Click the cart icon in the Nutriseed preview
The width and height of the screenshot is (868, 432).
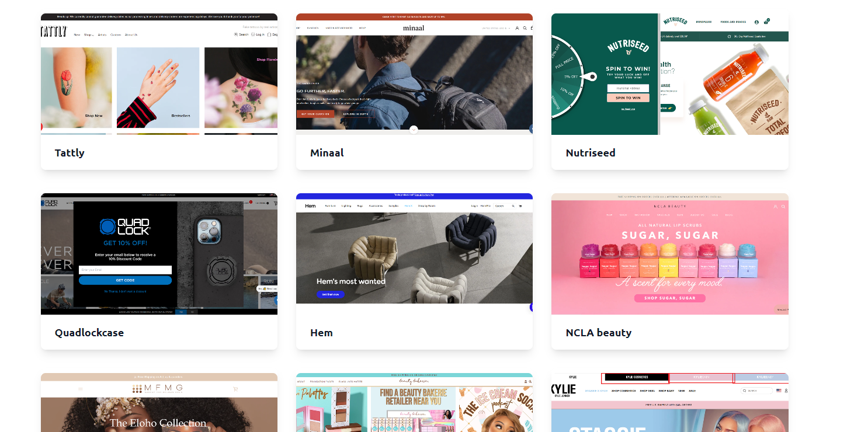pyautogui.click(x=766, y=22)
